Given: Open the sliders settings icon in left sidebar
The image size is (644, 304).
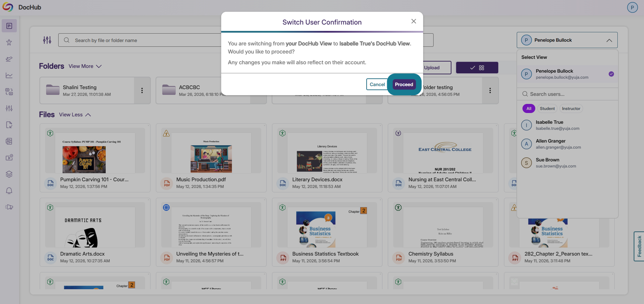Looking at the screenshot, I should coord(9,108).
